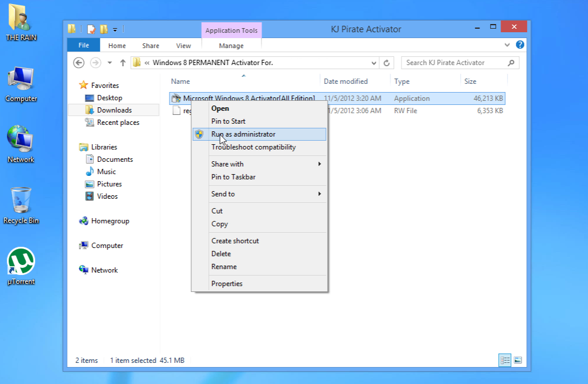Click the RW File type cell
This screenshot has width=588, height=384.
(x=405, y=111)
